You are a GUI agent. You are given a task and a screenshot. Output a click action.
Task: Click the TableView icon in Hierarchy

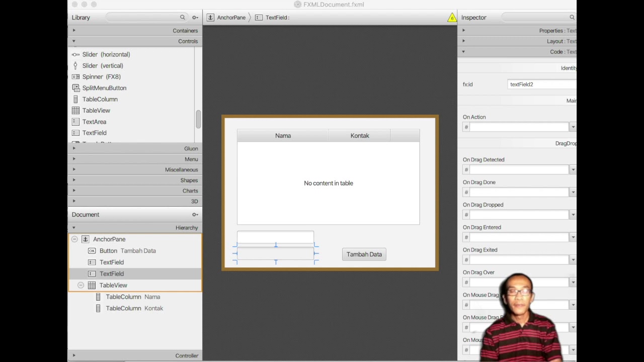92,285
